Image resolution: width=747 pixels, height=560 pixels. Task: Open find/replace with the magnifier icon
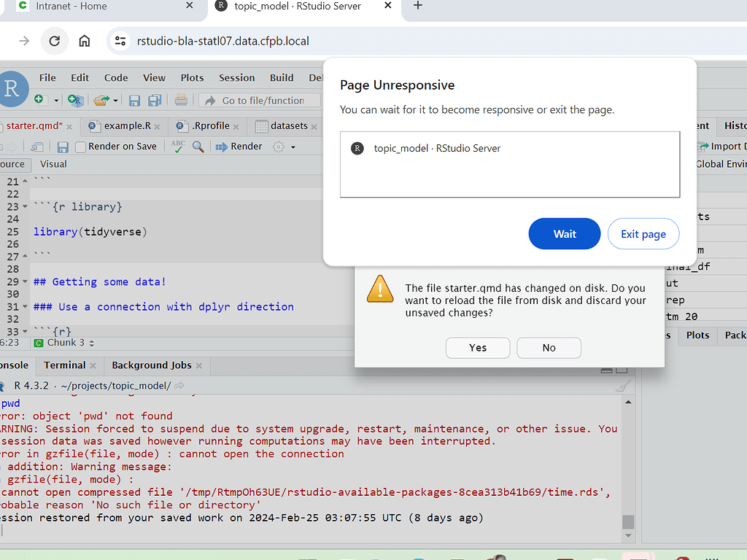197,146
